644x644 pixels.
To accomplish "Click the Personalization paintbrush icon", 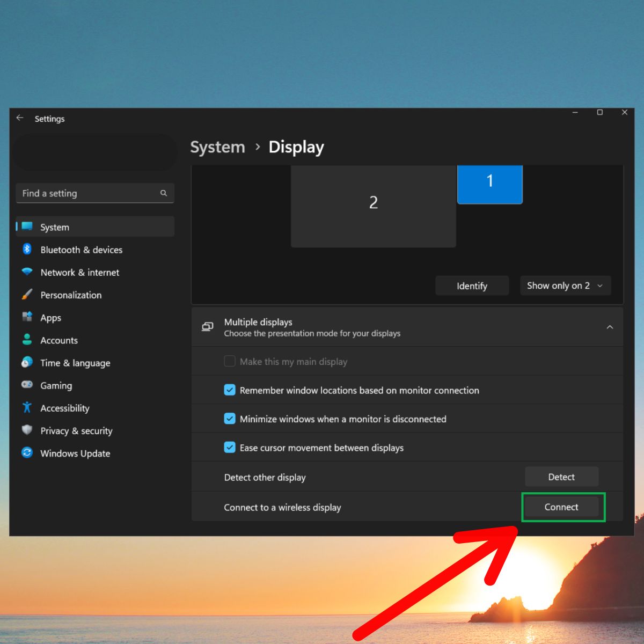I will 27,295.
